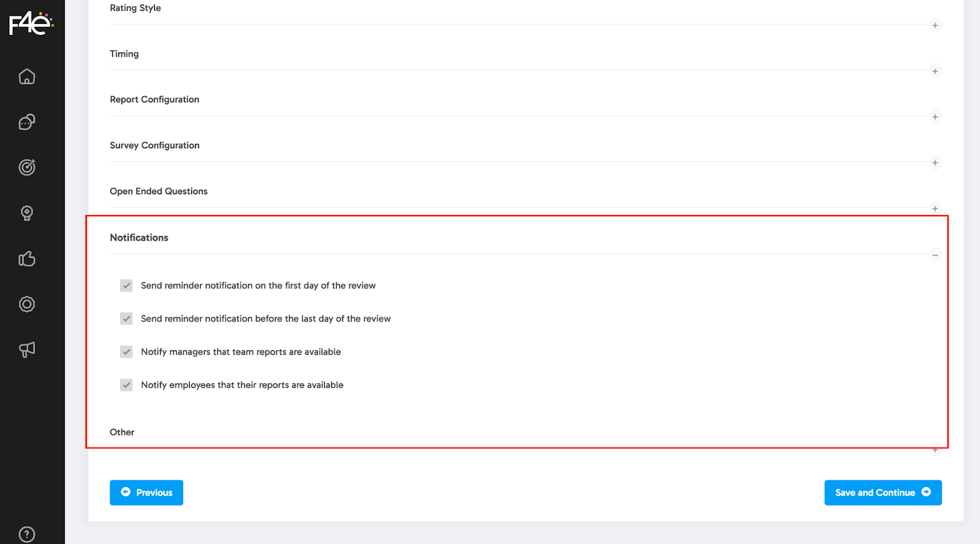
Task: Click the F4e logo in sidebar
Action: point(31,24)
